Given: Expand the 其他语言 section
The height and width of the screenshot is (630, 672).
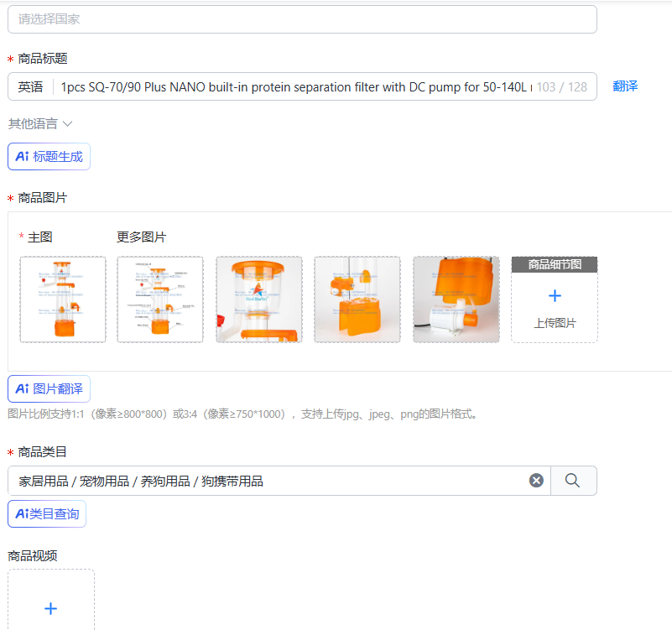Looking at the screenshot, I should (40, 124).
